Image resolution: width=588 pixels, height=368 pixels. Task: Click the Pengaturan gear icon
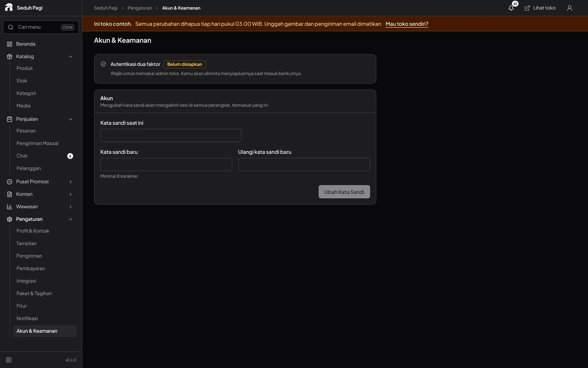(10, 219)
